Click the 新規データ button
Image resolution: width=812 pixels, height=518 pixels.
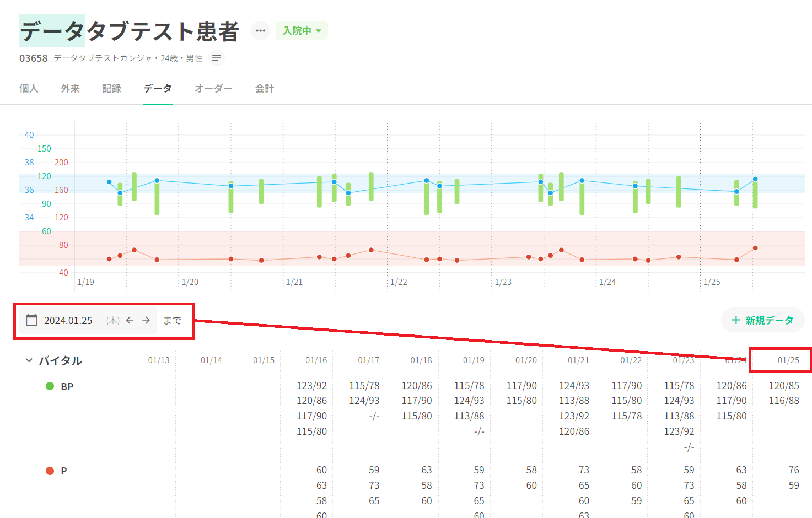point(763,320)
